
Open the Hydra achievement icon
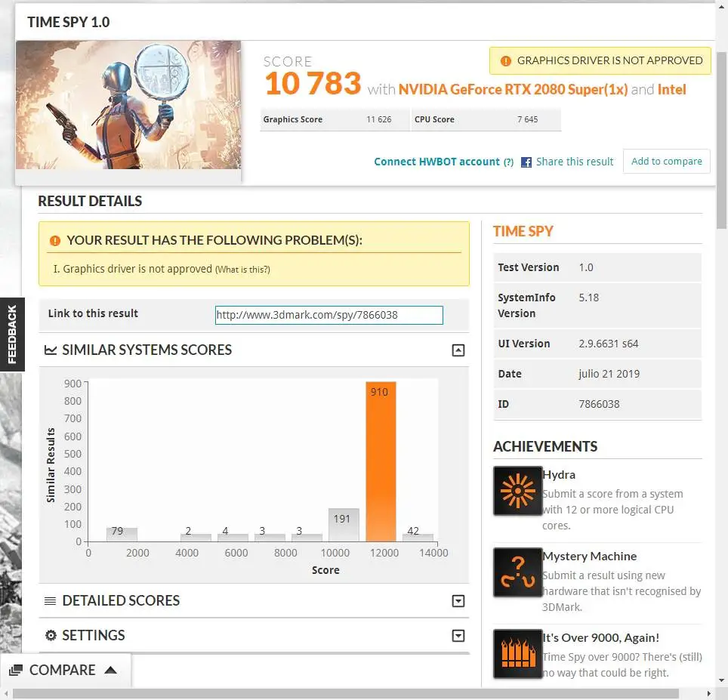(x=517, y=491)
